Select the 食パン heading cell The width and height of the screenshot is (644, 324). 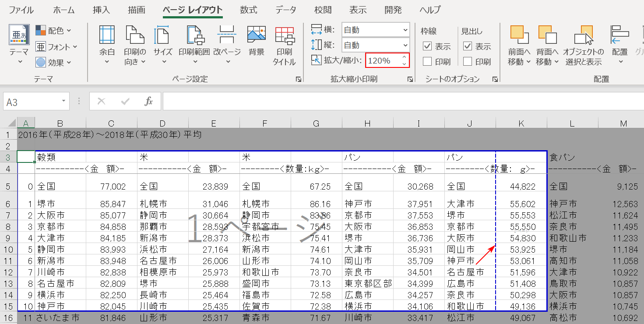tap(573, 157)
